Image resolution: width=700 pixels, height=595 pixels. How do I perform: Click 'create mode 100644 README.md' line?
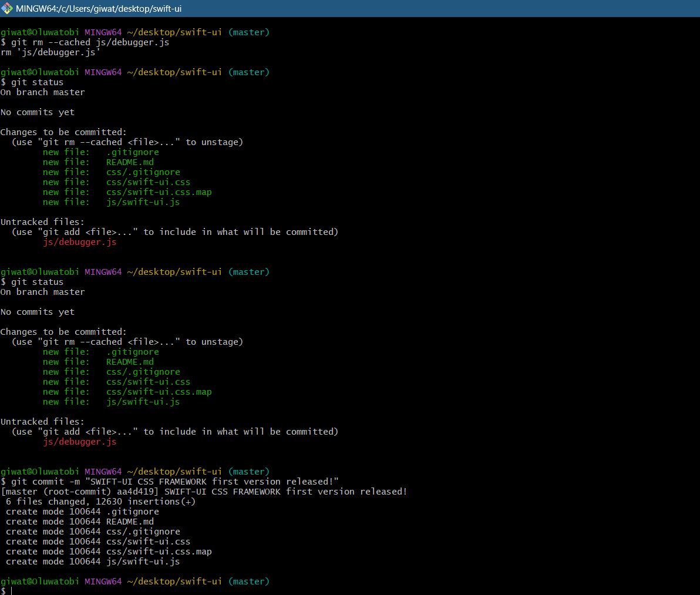coord(80,522)
